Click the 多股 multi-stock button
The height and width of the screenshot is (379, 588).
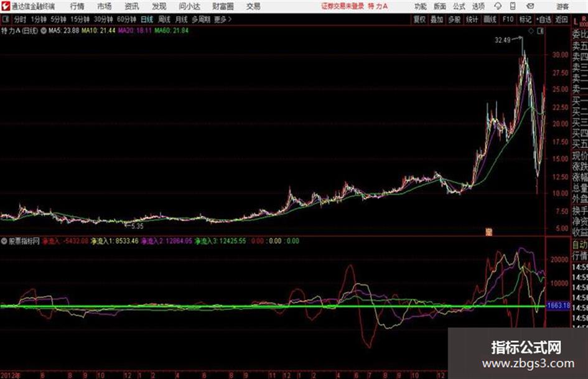pyautogui.click(x=454, y=19)
